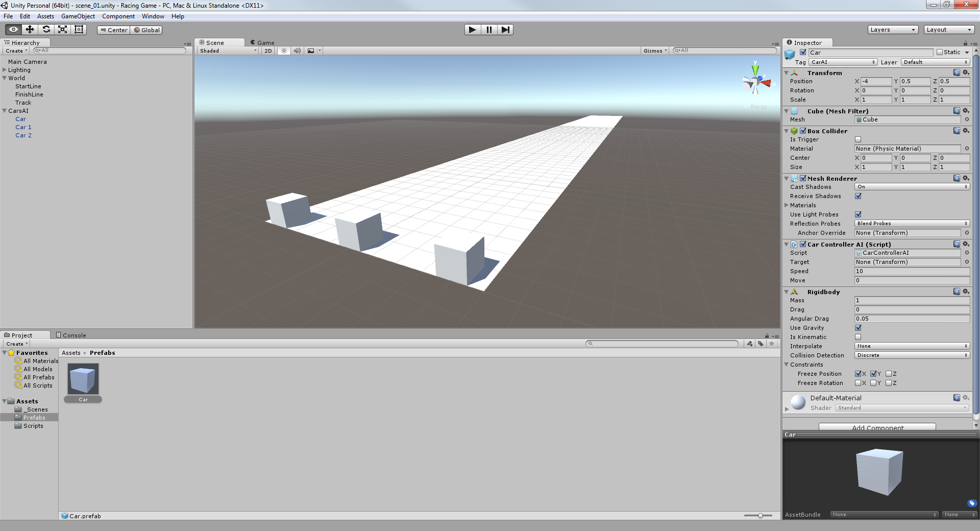
Task: Toggle the Car object active checkbox
Action: (x=803, y=52)
